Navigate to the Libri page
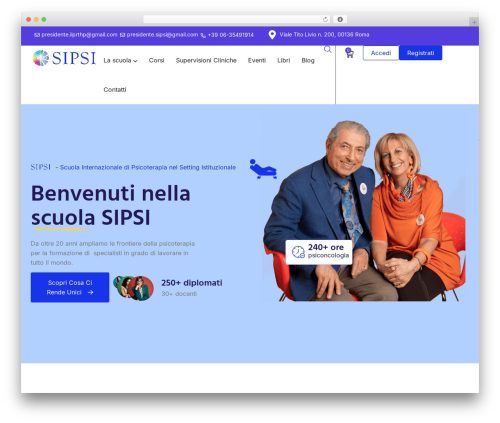Viewport: 500px width, 423px height. click(x=284, y=60)
